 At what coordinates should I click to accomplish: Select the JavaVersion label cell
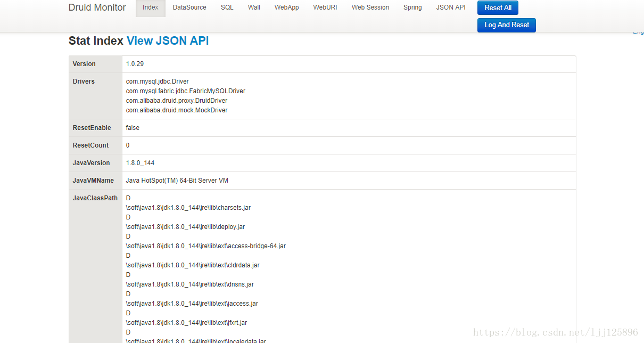coord(96,163)
